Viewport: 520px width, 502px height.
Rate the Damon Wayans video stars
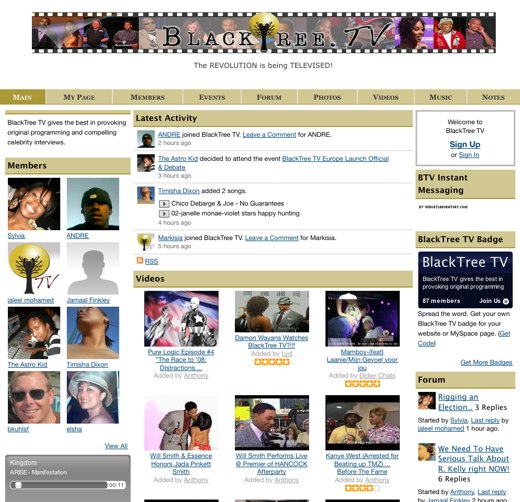pos(272,362)
